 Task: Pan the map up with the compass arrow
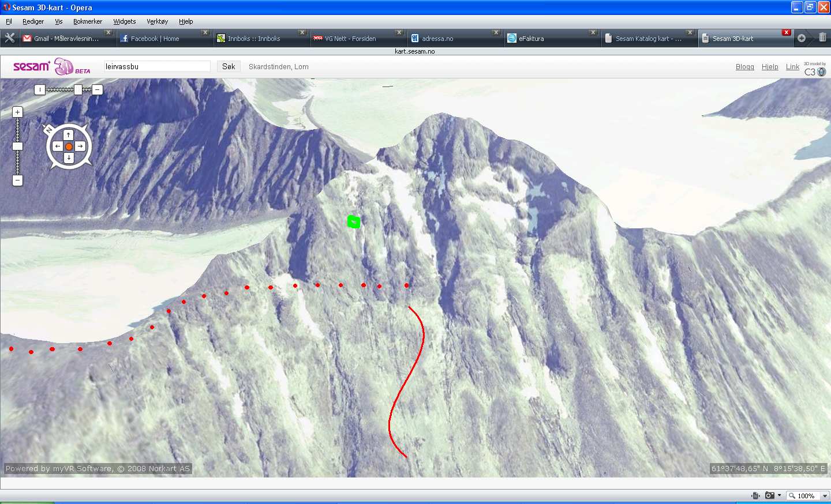point(69,135)
